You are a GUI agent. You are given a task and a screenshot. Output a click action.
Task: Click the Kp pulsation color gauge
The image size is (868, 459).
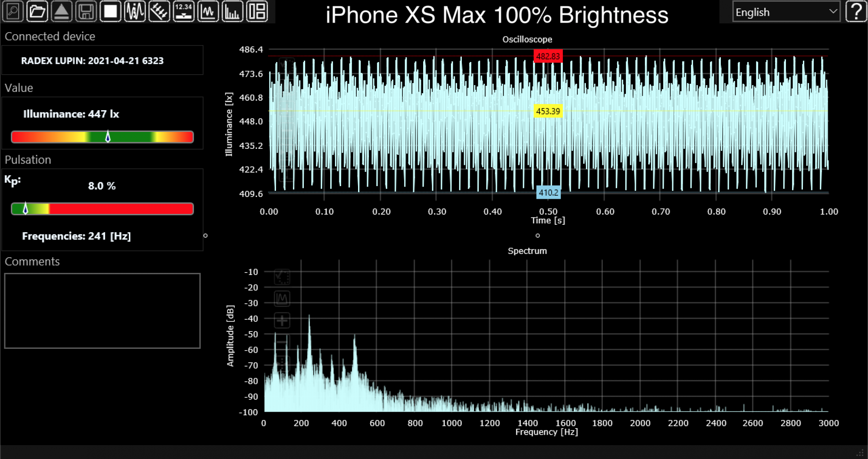102,209
